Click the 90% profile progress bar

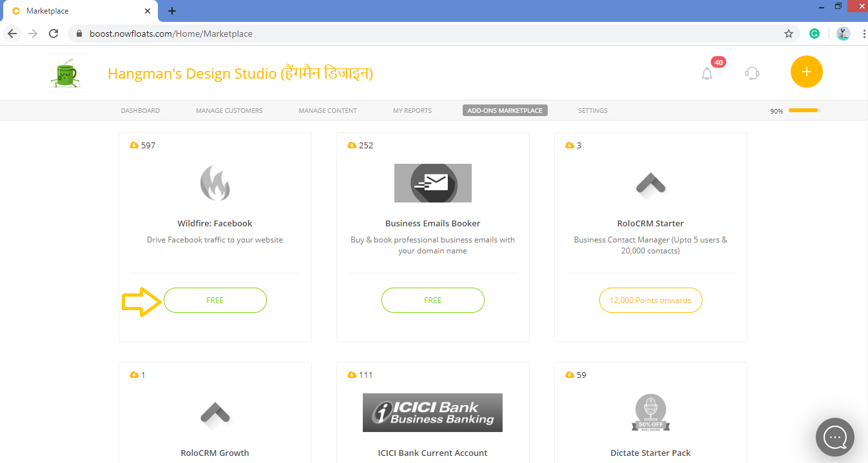coord(804,111)
